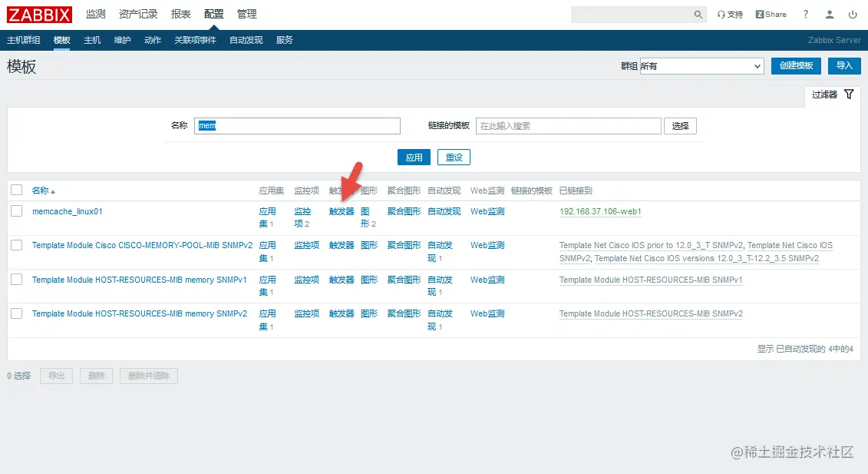Switch to the 模板 submenu tab

tap(61, 40)
